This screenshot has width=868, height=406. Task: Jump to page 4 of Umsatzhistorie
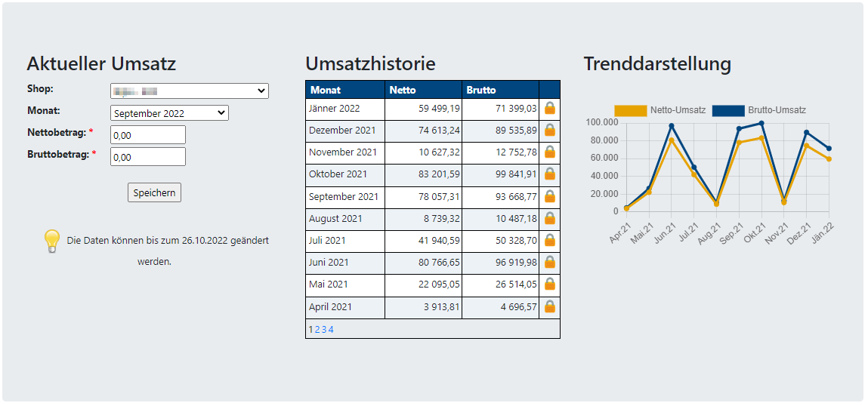(331, 330)
